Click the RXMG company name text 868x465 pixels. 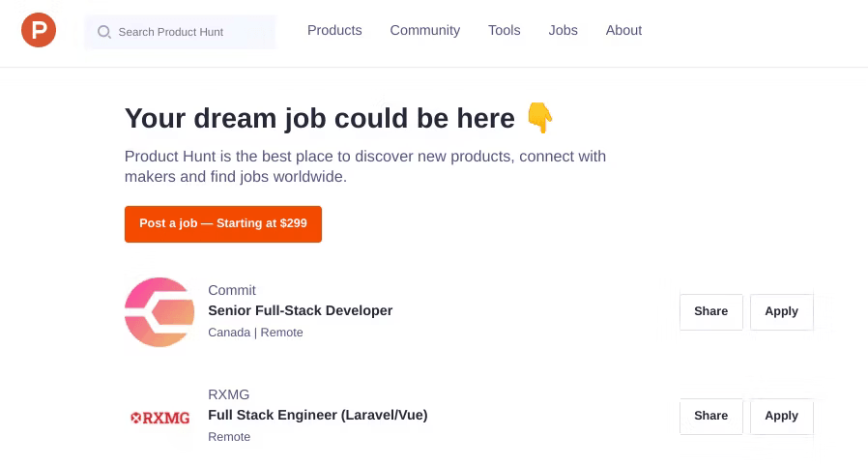(x=229, y=394)
